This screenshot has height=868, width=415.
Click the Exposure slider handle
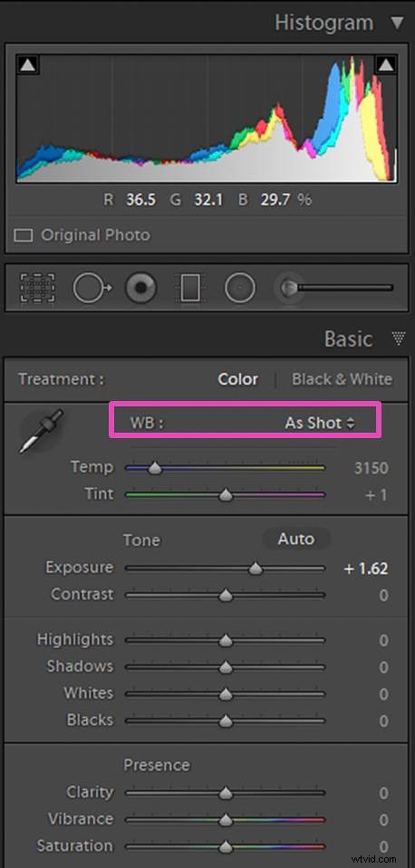click(x=256, y=568)
